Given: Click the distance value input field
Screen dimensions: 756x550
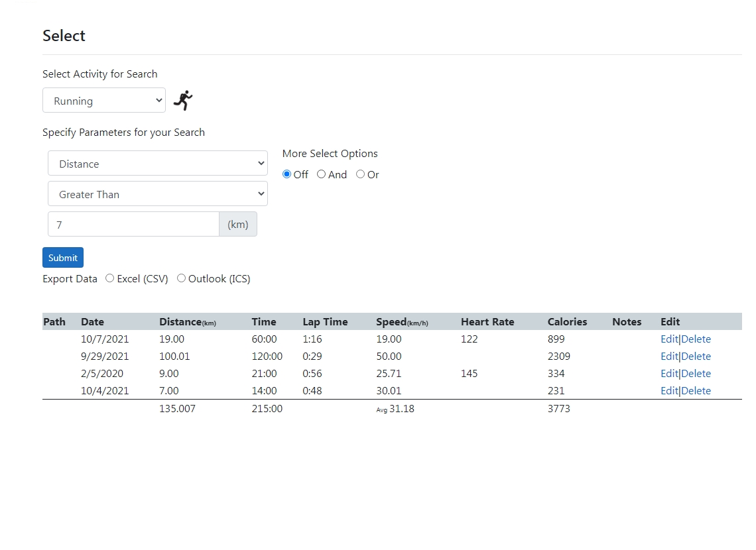Looking at the screenshot, I should pos(133,225).
